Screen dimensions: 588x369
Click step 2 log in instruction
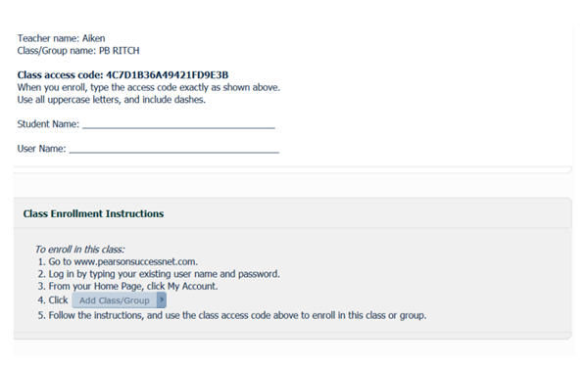159,274
